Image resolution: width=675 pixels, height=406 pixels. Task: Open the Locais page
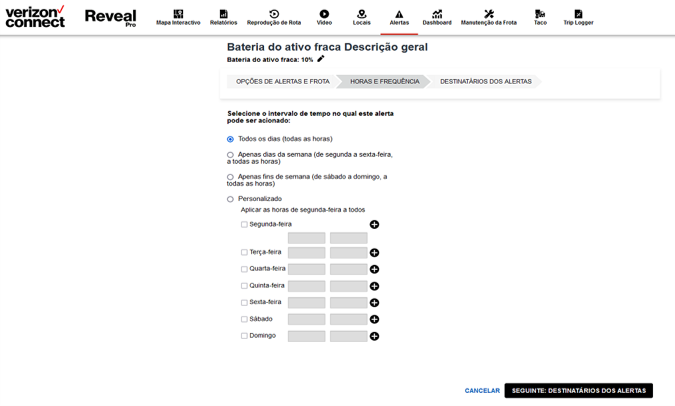point(362,18)
